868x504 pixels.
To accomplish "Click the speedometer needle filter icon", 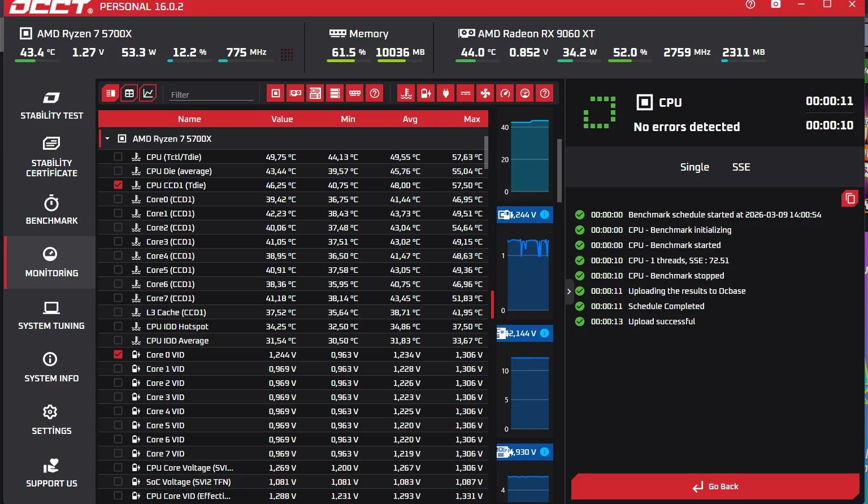I will (x=505, y=93).
